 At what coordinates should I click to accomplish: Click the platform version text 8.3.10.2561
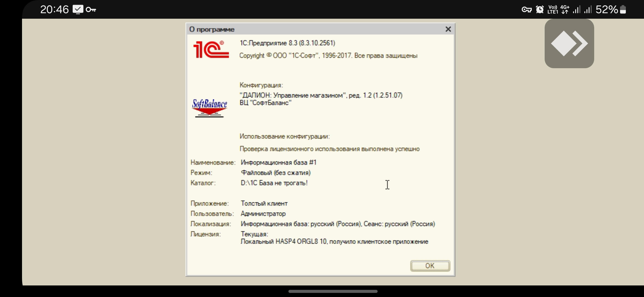click(x=317, y=43)
